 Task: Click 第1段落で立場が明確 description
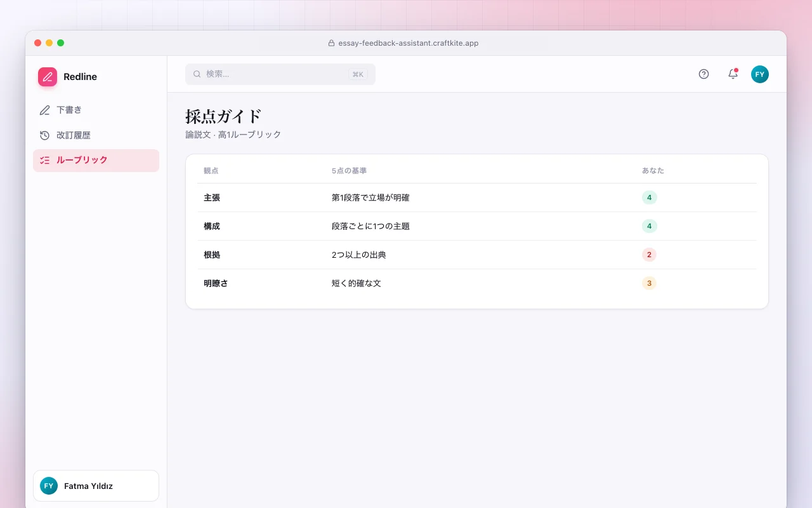(370, 197)
